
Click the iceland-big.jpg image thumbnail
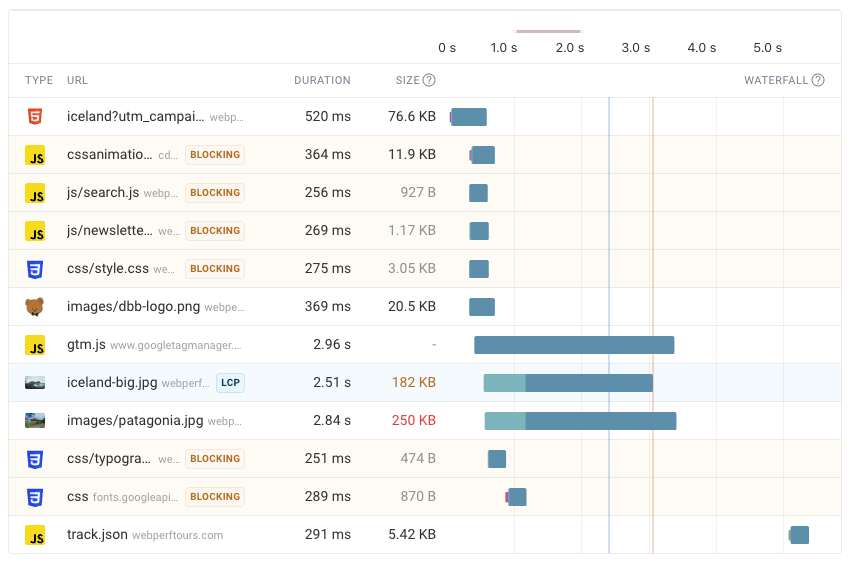(35, 383)
